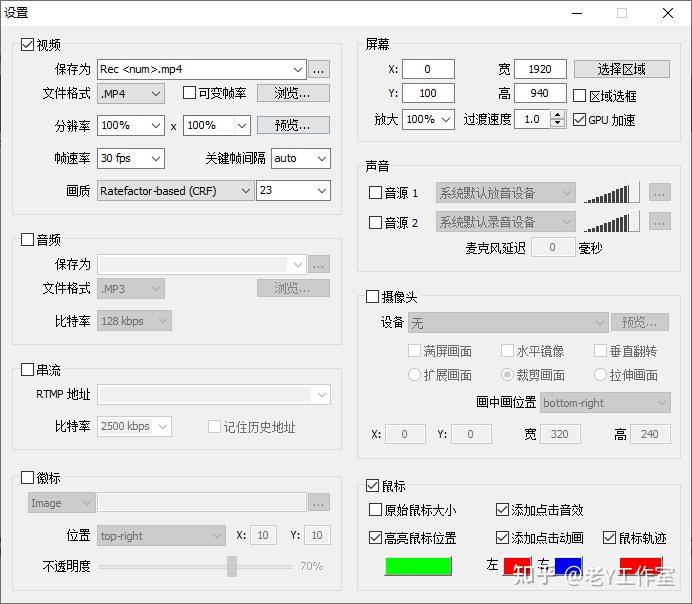Click the 预览 button beside 分辨率

pos(293,125)
